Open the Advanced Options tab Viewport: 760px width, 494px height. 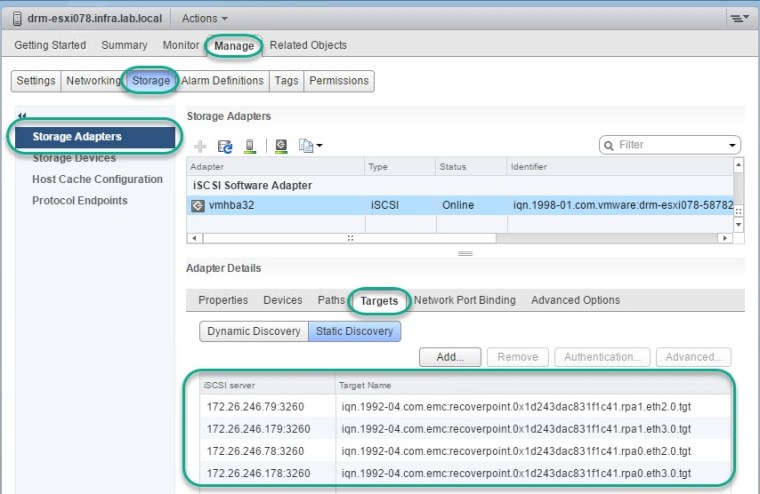click(575, 300)
